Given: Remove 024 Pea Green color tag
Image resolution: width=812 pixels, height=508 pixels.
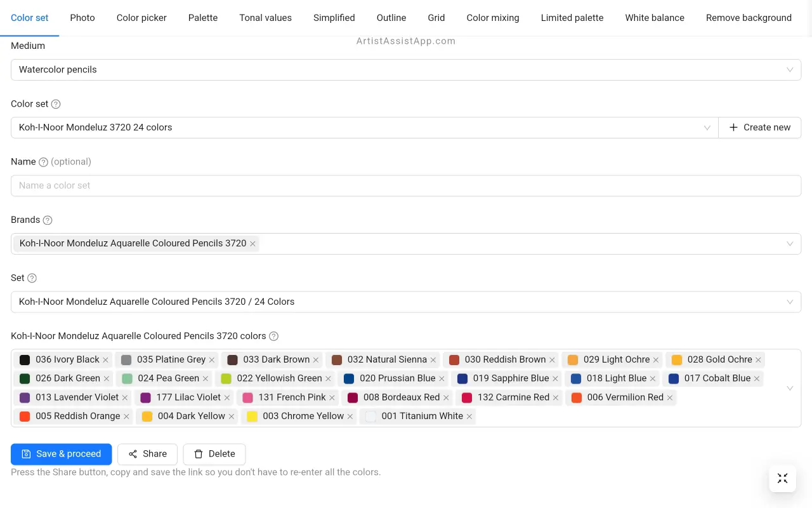Looking at the screenshot, I should tap(206, 379).
